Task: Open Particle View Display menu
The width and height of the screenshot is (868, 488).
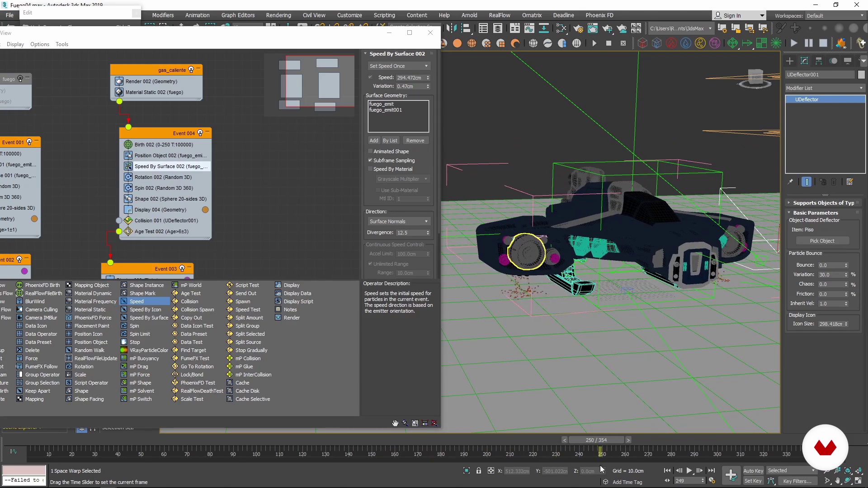Action: [15, 44]
